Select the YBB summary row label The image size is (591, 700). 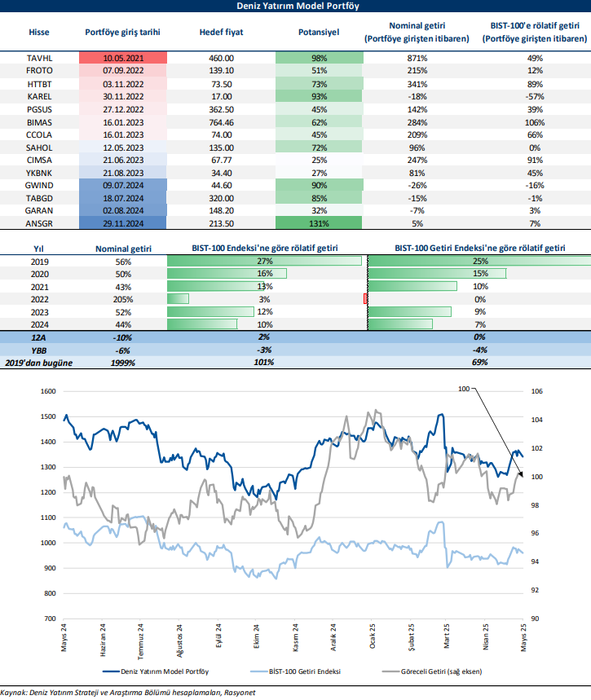[x=40, y=350]
